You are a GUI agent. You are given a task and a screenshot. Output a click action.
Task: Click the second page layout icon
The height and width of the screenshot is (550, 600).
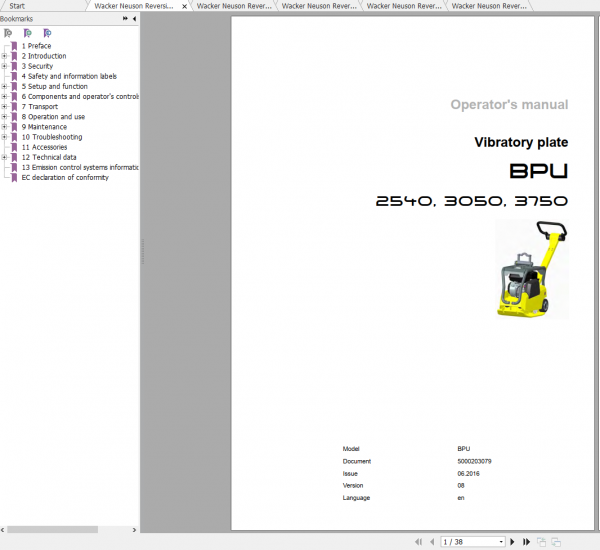pos(556,542)
